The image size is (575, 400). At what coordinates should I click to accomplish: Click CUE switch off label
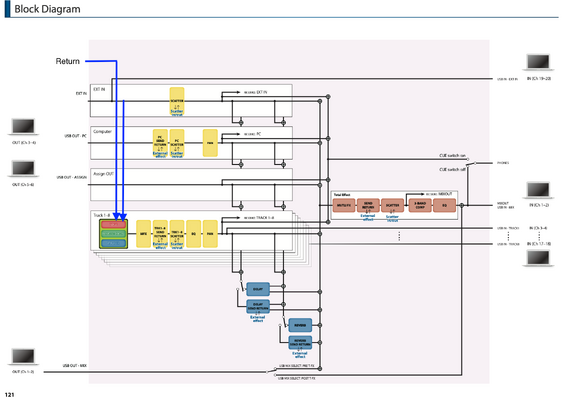pyautogui.click(x=453, y=169)
